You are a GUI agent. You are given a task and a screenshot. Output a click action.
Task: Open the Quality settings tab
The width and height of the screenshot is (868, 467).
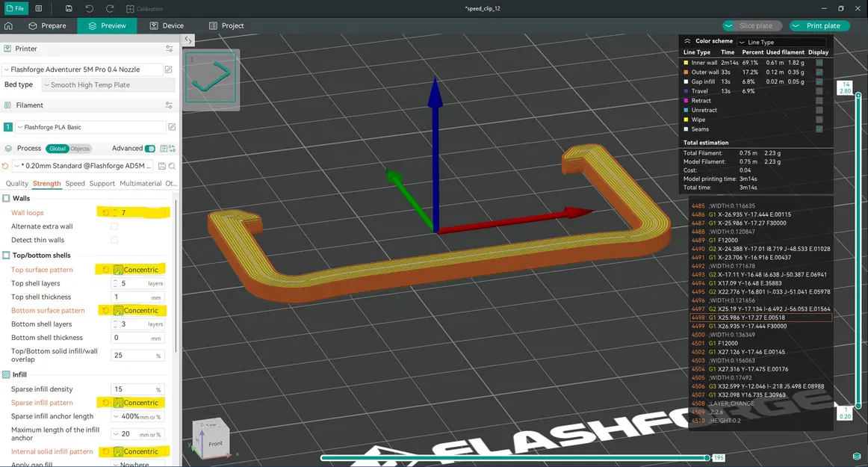click(16, 183)
